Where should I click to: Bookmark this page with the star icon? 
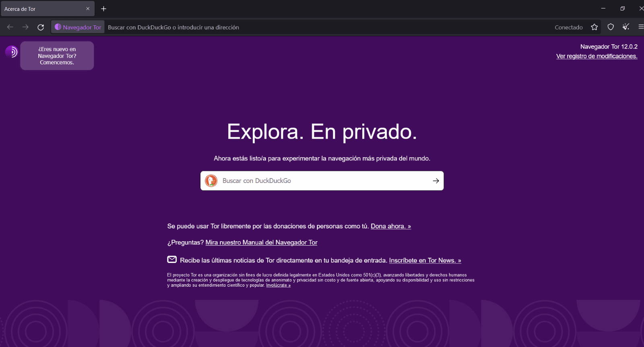pos(594,27)
